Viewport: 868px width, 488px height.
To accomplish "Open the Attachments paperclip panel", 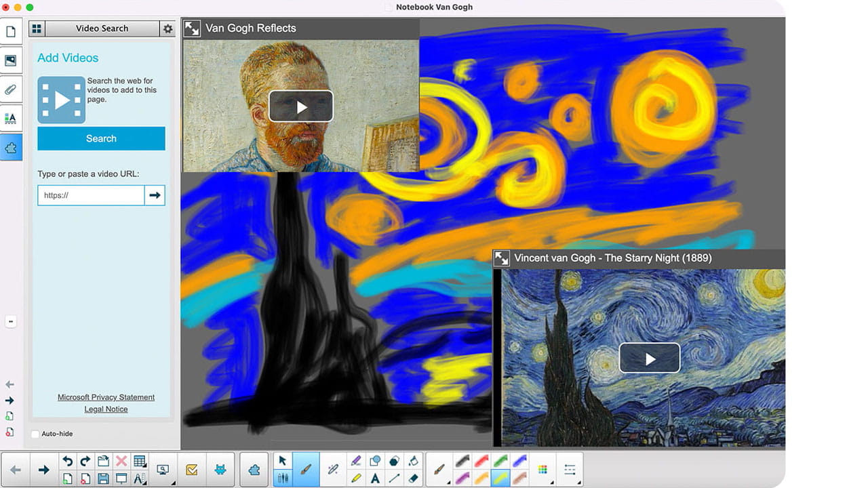I will 11,88.
